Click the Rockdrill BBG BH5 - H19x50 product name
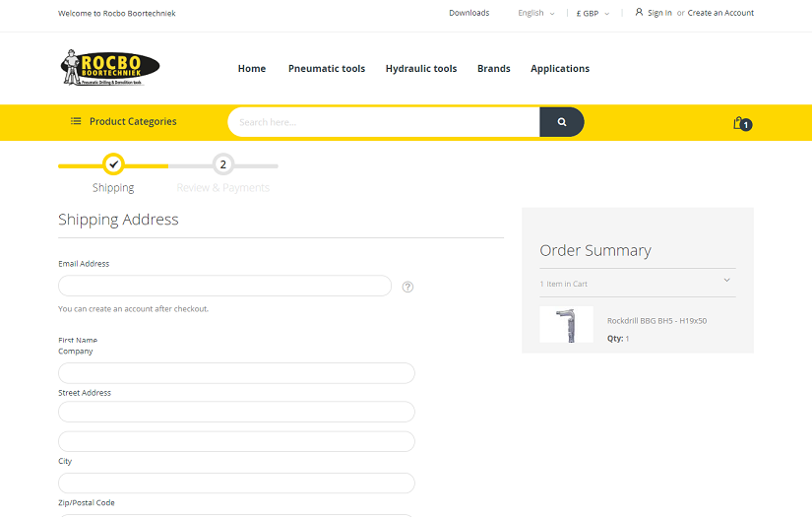812x517 pixels. point(656,321)
